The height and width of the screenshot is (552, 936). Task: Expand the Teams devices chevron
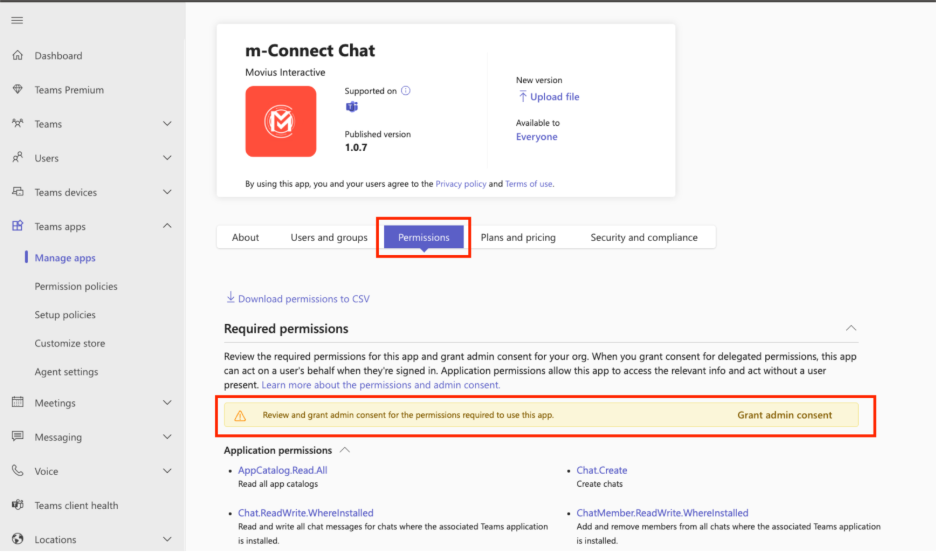tap(167, 192)
